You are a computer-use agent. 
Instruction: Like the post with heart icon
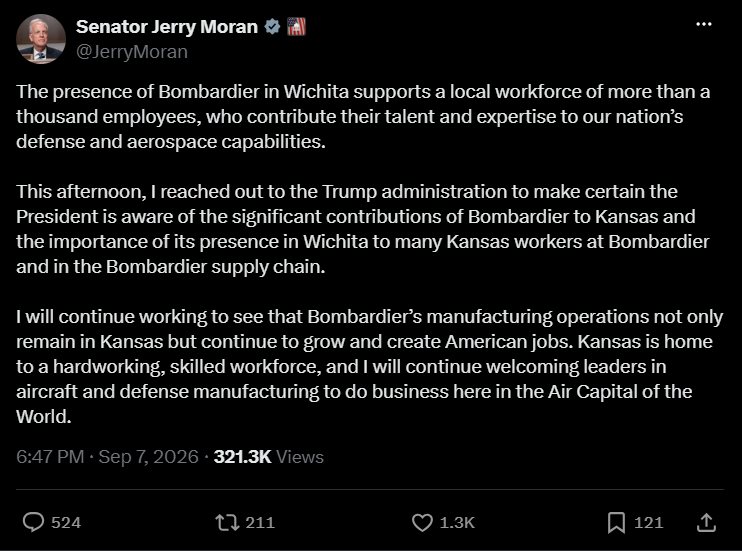pos(422,523)
